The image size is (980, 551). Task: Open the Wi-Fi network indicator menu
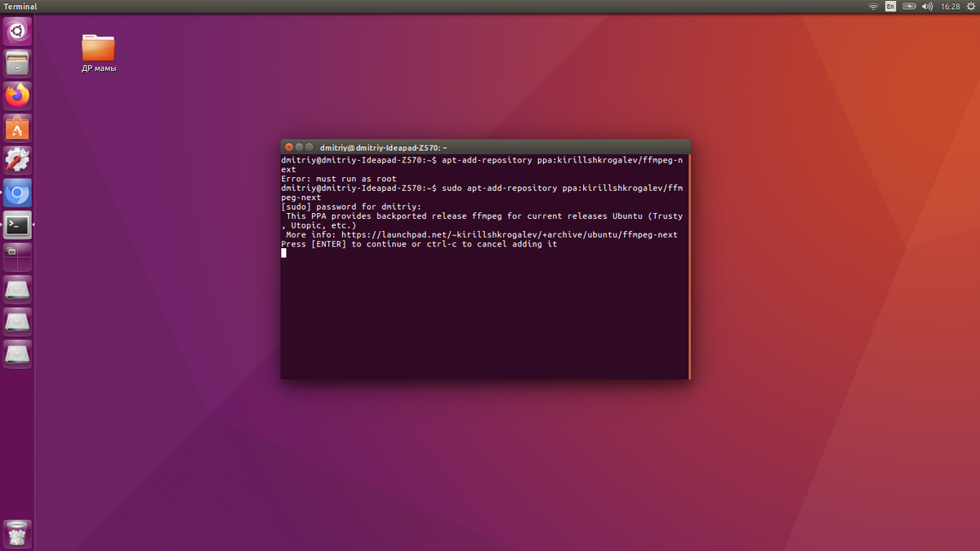[x=873, y=6]
